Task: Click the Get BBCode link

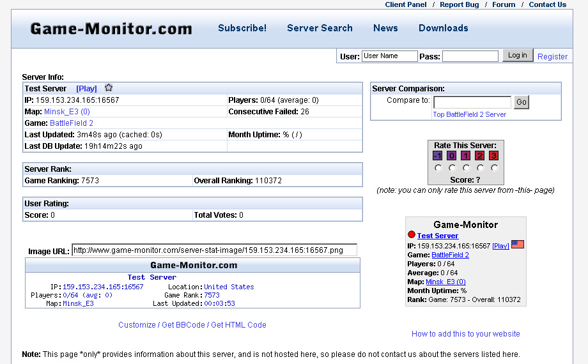Action: click(x=183, y=324)
